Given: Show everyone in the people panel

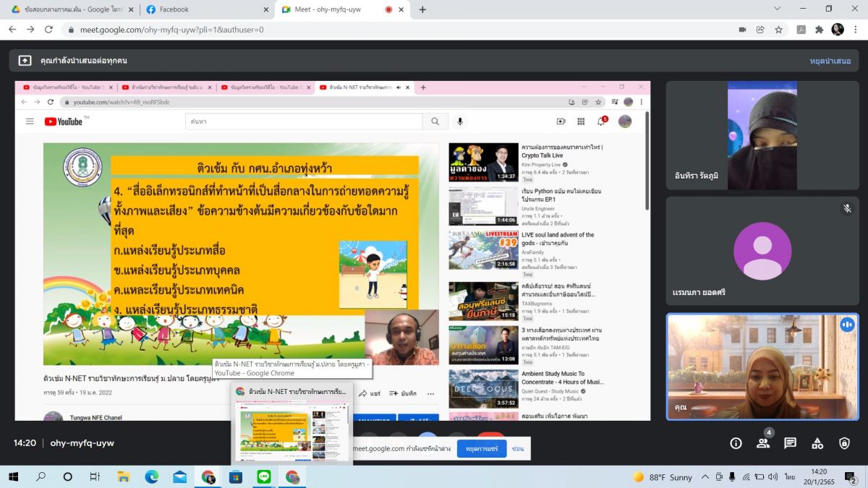Looking at the screenshot, I should coord(763,443).
